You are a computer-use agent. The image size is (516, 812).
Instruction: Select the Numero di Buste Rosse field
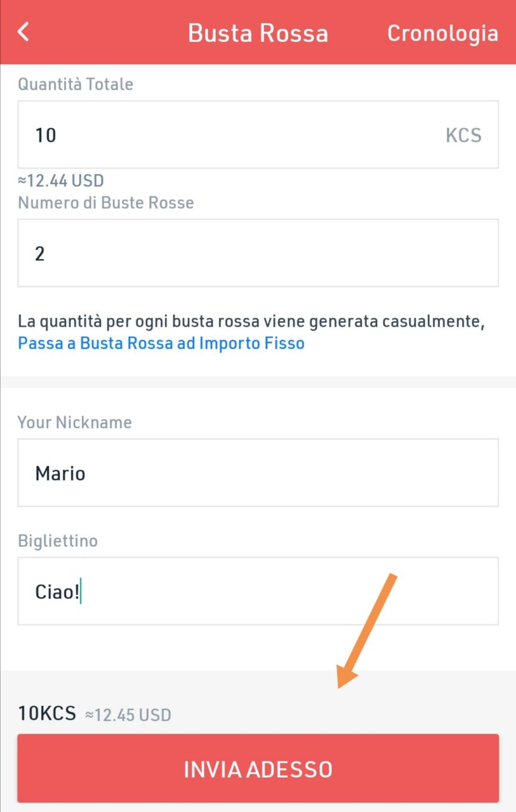point(258,253)
